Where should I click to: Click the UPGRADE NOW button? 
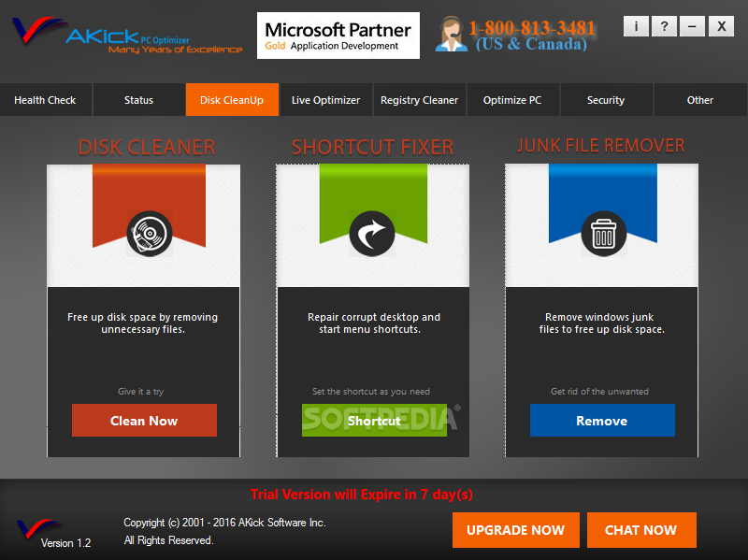click(516, 530)
